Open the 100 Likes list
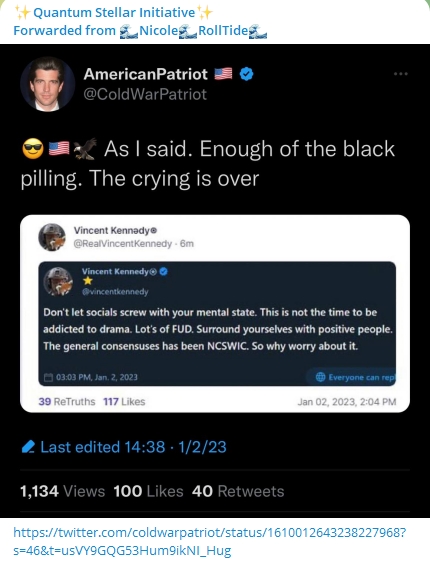This screenshot has height=561, width=430. (x=148, y=491)
